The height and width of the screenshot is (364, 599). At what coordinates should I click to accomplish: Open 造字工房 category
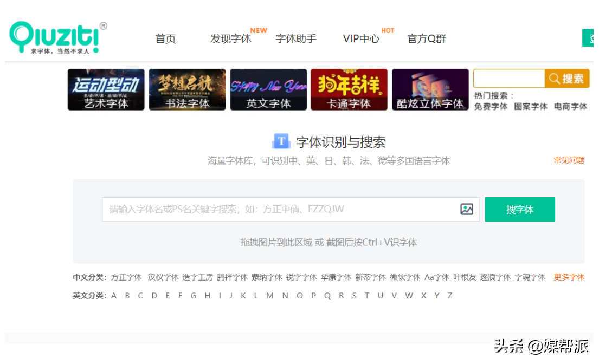(197, 277)
